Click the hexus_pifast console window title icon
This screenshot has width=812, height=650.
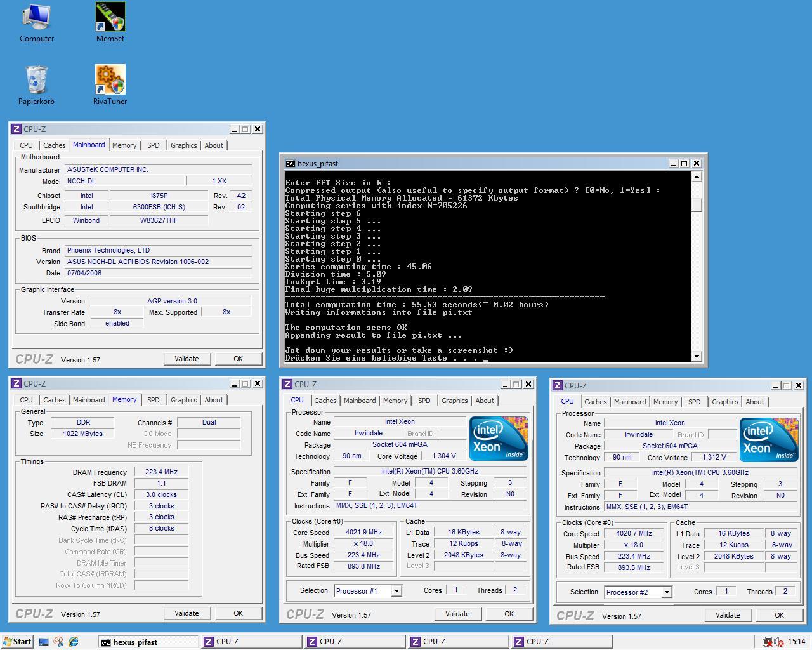click(290, 164)
